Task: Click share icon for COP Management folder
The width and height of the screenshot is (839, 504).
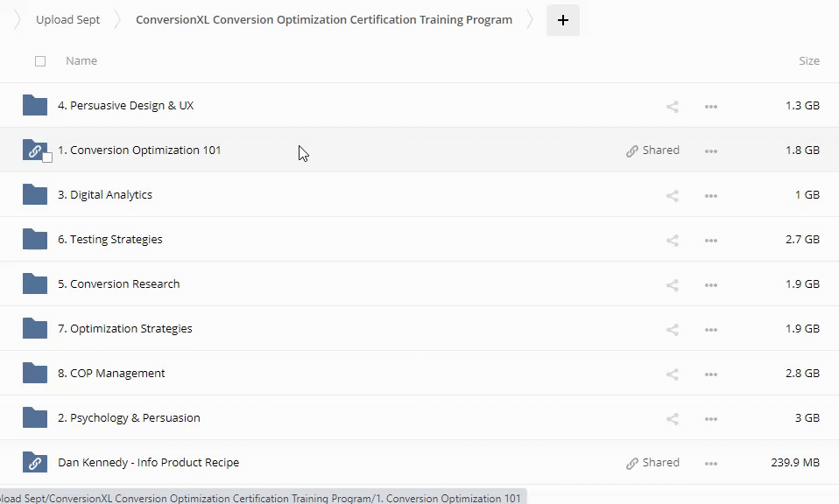Action: click(672, 374)
